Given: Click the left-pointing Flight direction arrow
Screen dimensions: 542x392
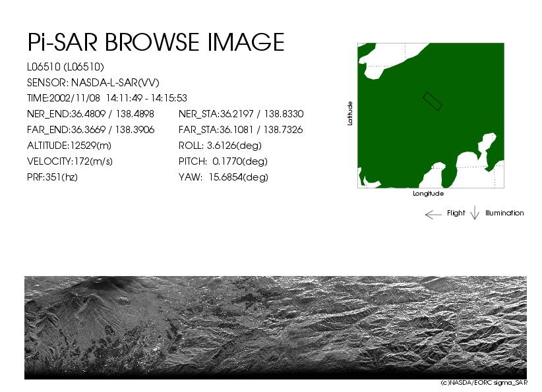Looking at the screenshot, I should 433,215.
